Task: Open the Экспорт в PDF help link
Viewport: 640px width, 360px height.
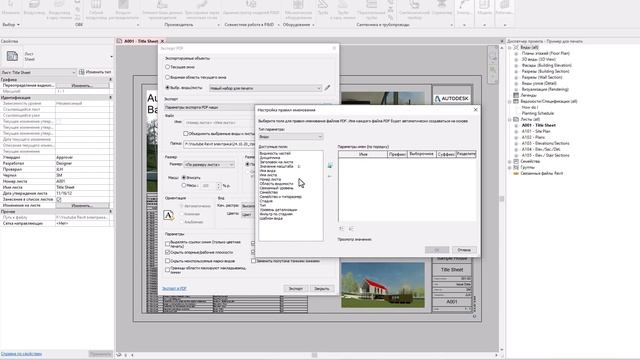Action: [174, 289]
